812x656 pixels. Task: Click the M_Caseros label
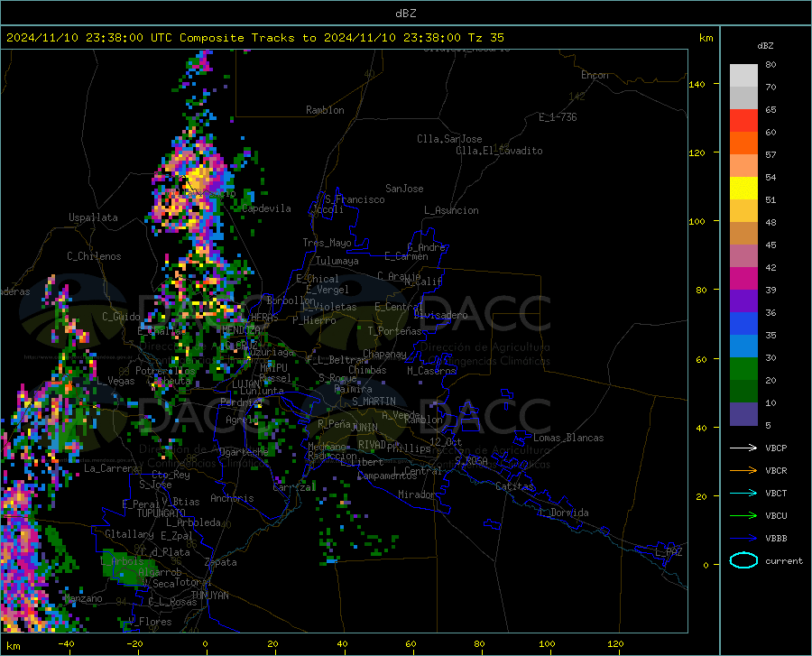tap(431, 371)
